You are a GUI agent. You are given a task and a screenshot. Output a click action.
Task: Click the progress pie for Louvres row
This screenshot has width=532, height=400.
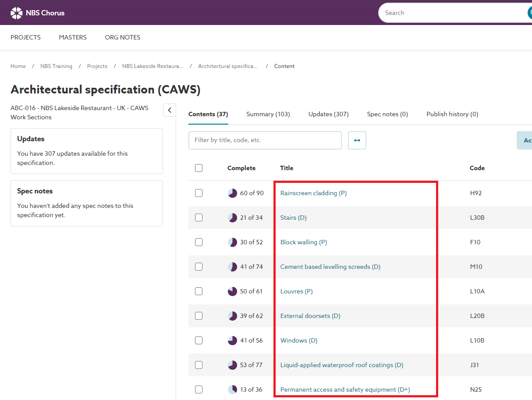click(x=232, y=291)
